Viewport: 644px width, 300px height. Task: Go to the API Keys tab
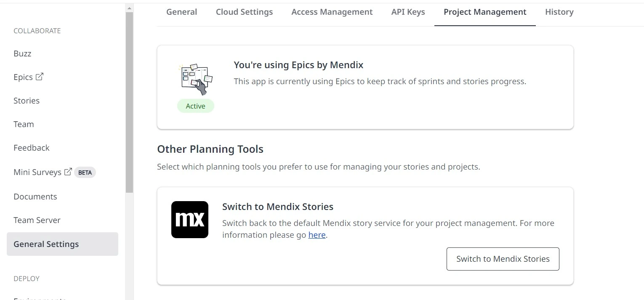coord(408,12)
